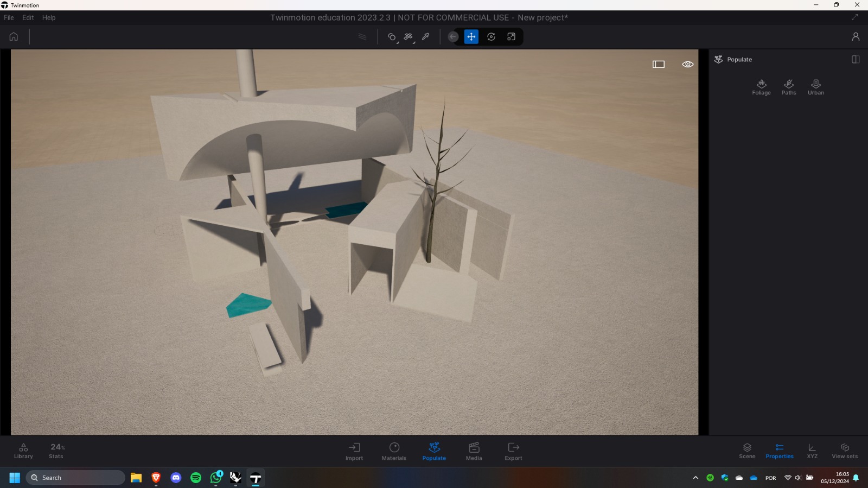The image size is (868, 488).
Task: Activate the Translate move tool
Action: tap(471, 37)
